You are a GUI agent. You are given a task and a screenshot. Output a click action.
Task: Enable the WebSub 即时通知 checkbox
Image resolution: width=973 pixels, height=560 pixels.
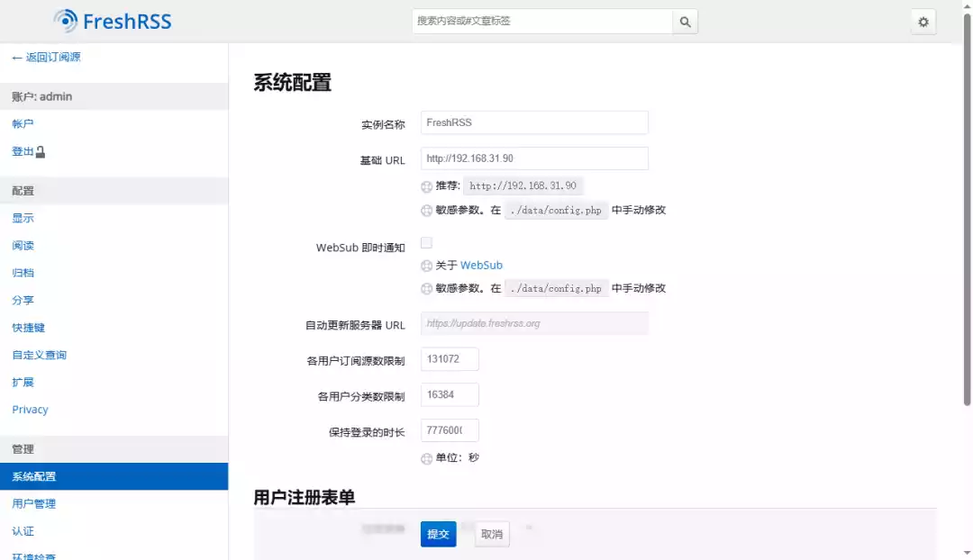[x=425, y=241]
